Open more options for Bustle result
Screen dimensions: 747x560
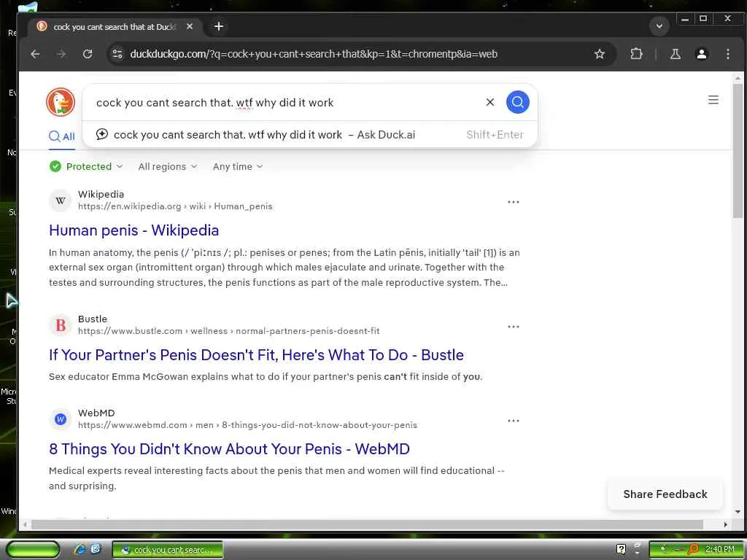pyautogui.click(x=513, y=327)
